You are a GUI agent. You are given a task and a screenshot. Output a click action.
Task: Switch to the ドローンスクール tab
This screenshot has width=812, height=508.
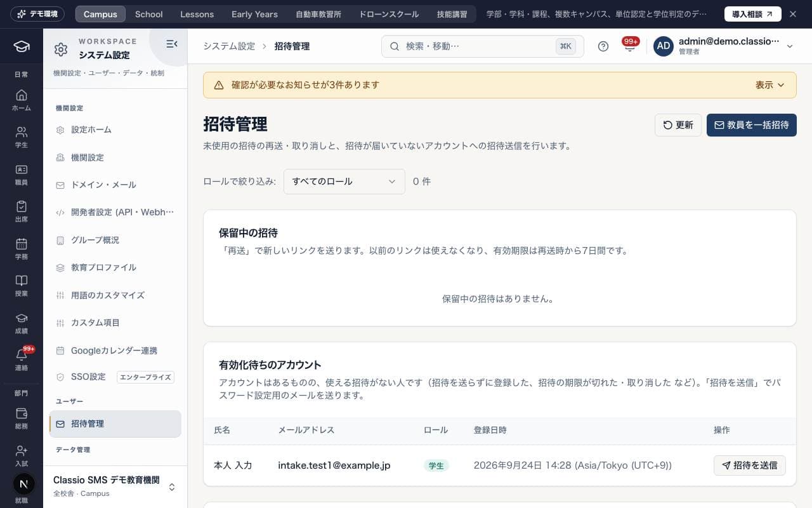(x=389, y=14)
